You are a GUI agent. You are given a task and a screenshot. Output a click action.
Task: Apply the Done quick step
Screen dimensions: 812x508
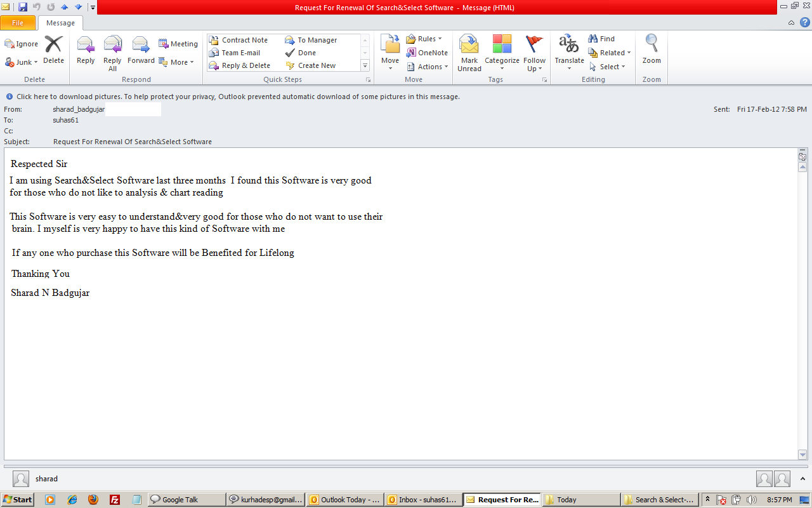(x=301, y=53)
